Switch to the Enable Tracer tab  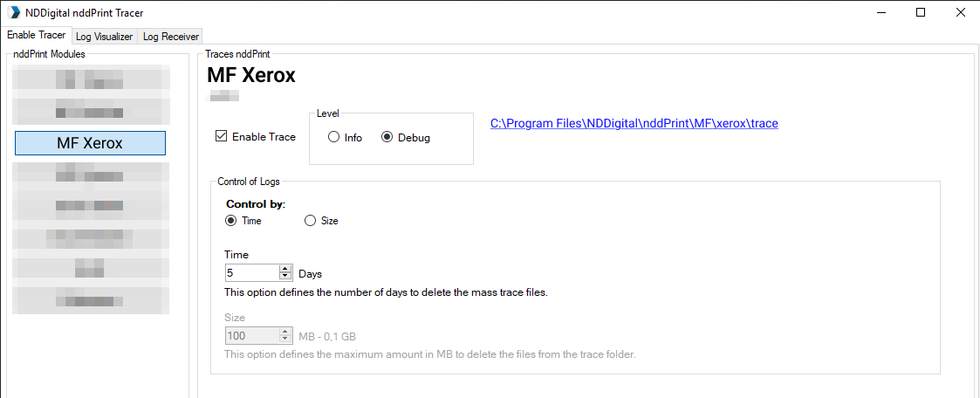36,36
